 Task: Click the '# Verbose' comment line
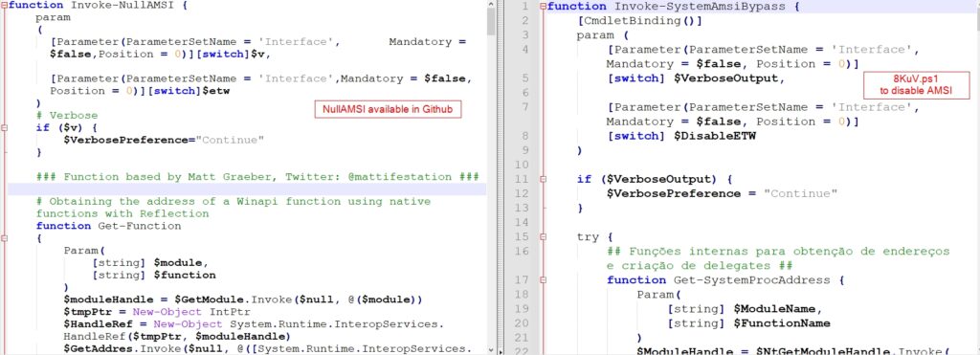click(x=67, y=116)
